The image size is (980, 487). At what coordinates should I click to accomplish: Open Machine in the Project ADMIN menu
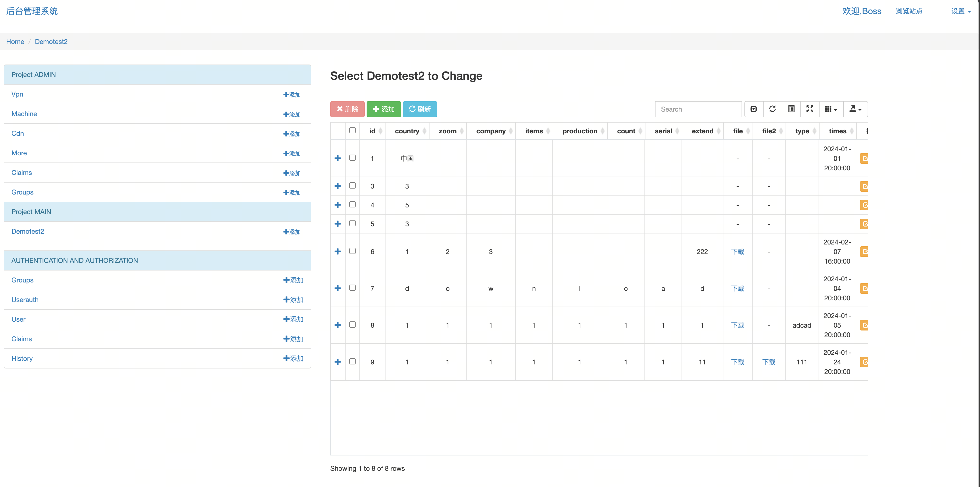(x=24, y=114)
